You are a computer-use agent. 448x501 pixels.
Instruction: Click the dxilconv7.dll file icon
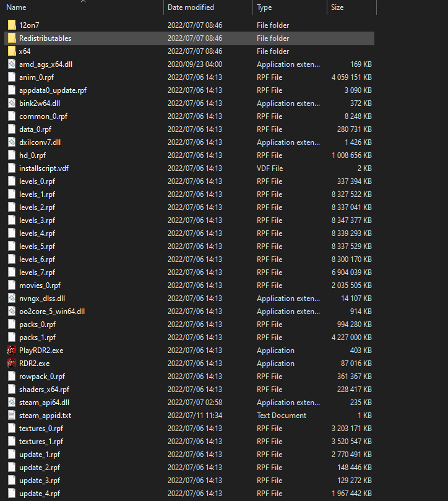tap(12, 142)
